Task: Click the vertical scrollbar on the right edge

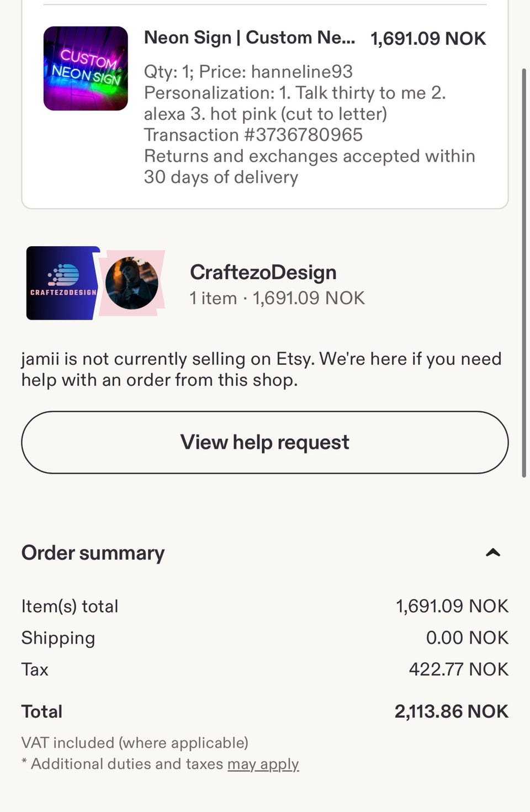Action: coord(524,273)
